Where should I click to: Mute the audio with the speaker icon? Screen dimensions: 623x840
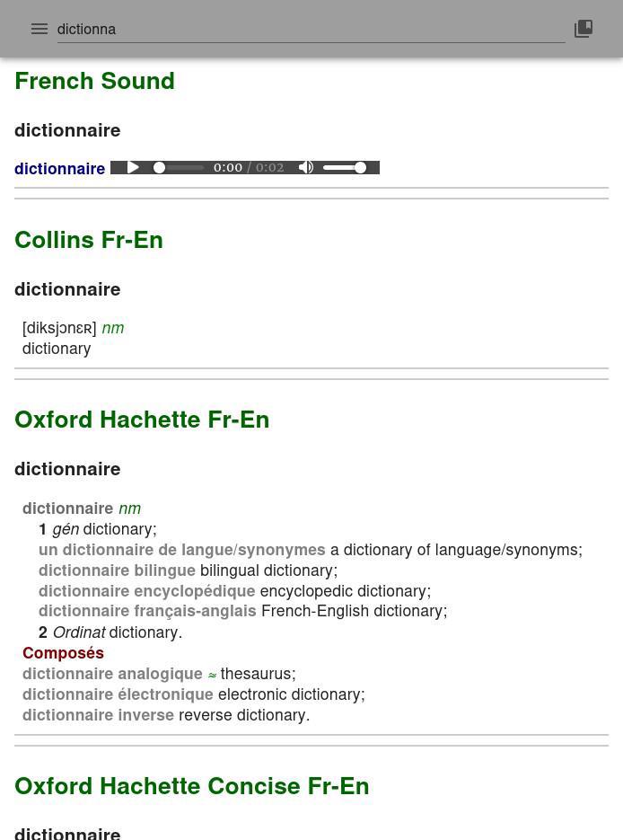click(306, 167)
